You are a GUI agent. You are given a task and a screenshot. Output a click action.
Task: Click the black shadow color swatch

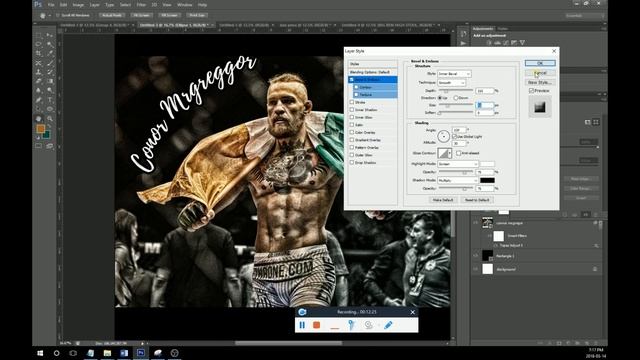(487, 180)
